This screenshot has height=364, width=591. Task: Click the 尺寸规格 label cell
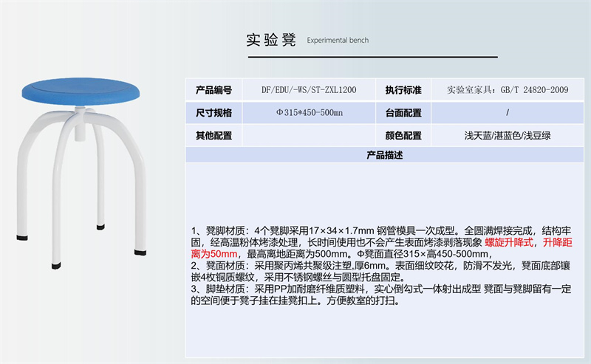tap(213, 113)
